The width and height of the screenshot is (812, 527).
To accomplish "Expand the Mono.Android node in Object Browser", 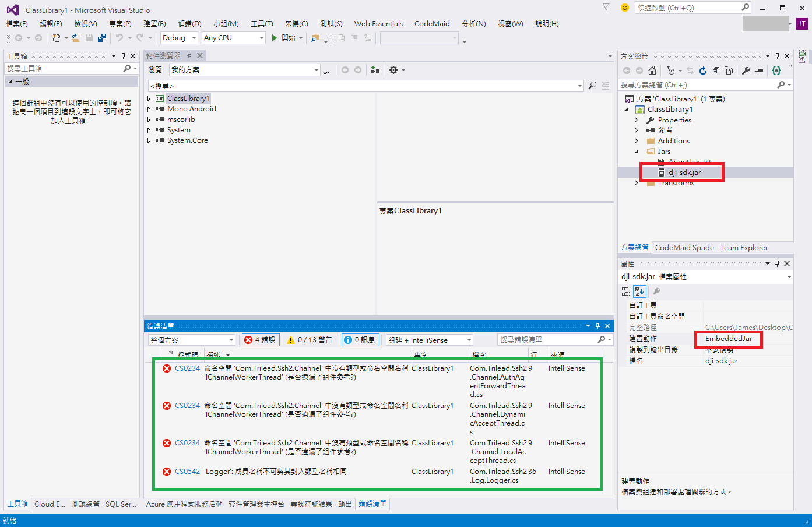I will [x=149, y=109].
